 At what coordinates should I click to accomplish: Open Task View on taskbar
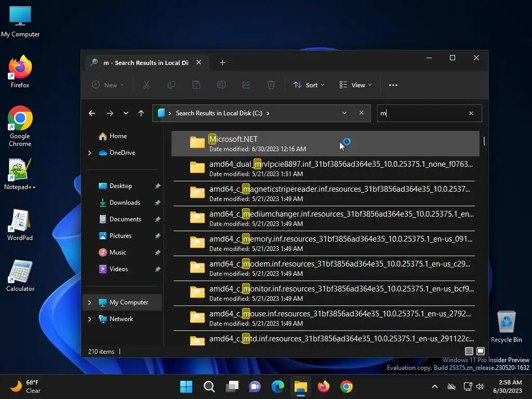click(x=232, y=387)
